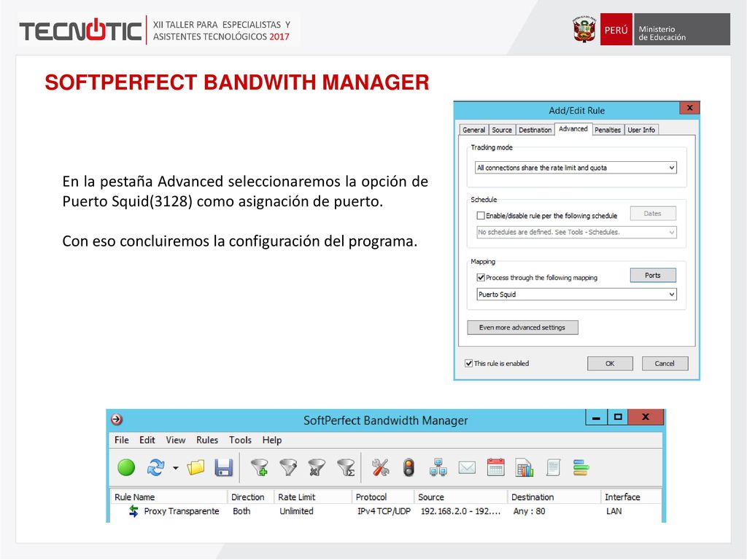Click the green-blue arrows icon of Proxy Transparente

(x=134, y=511)
